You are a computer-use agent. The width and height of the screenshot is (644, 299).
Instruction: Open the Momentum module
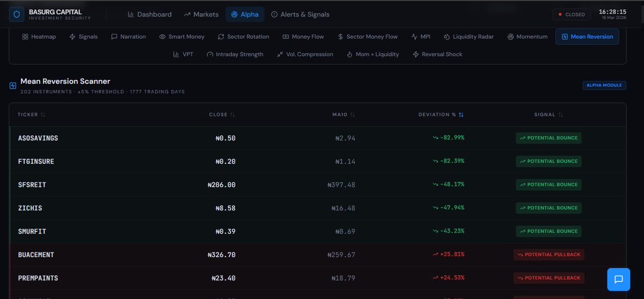(x=528, y=37)
